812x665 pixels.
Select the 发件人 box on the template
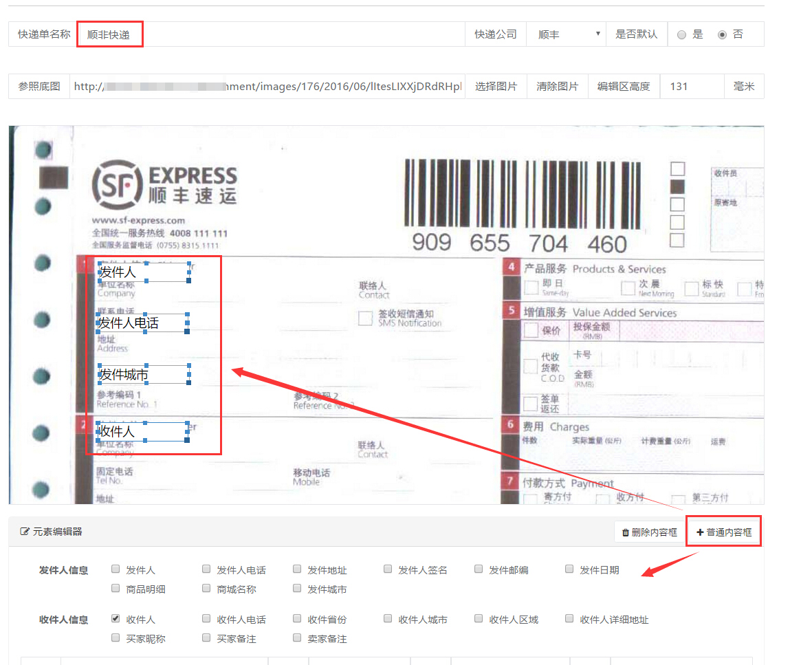point(143,272)
